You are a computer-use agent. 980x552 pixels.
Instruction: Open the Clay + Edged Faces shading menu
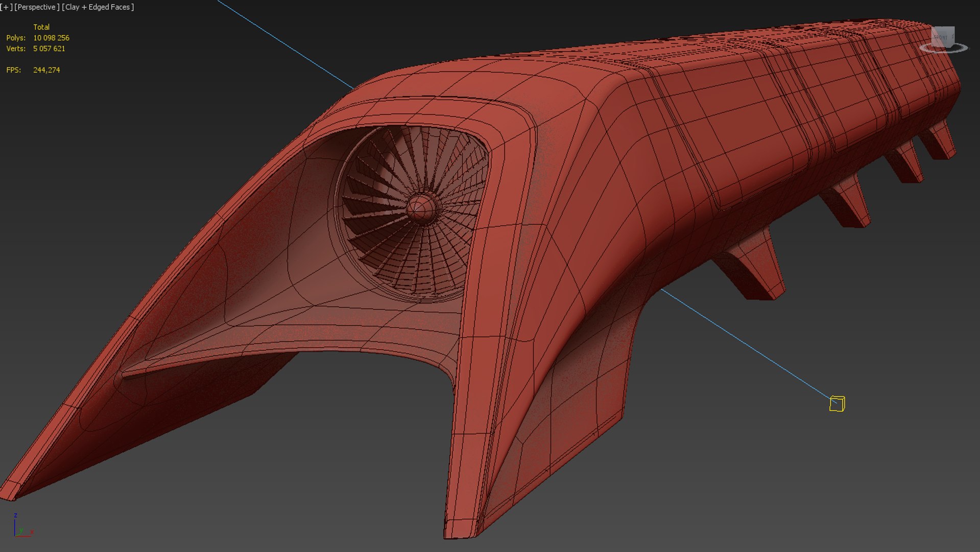point(98,7)
